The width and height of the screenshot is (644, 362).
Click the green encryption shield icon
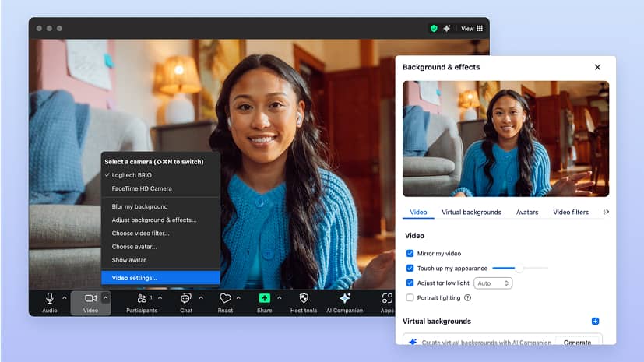tap(434, 29)
